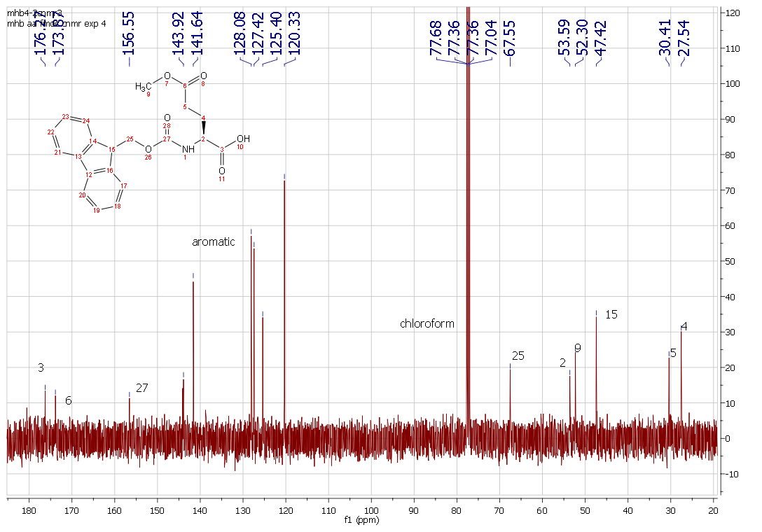Click assignment label 25 beside 67 ppm peak
Image resolution: width=762 pixels, height=532 pixels.
point(518,356)
